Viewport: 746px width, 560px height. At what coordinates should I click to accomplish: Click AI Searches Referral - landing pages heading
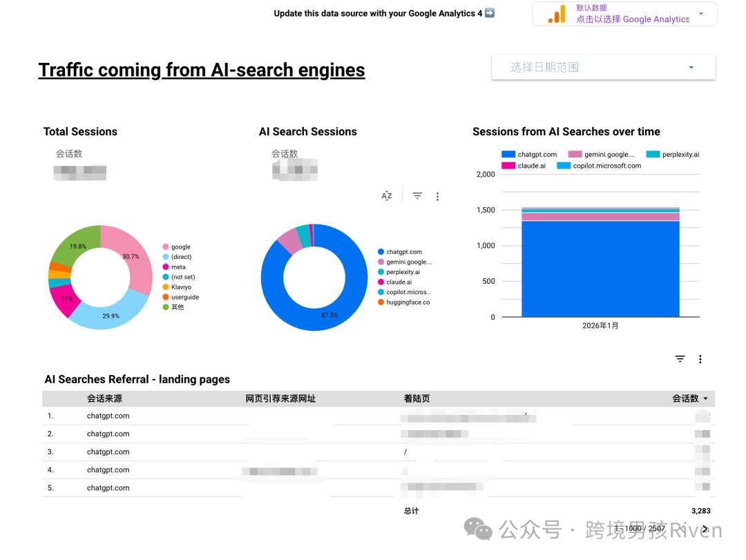point(137,379)
